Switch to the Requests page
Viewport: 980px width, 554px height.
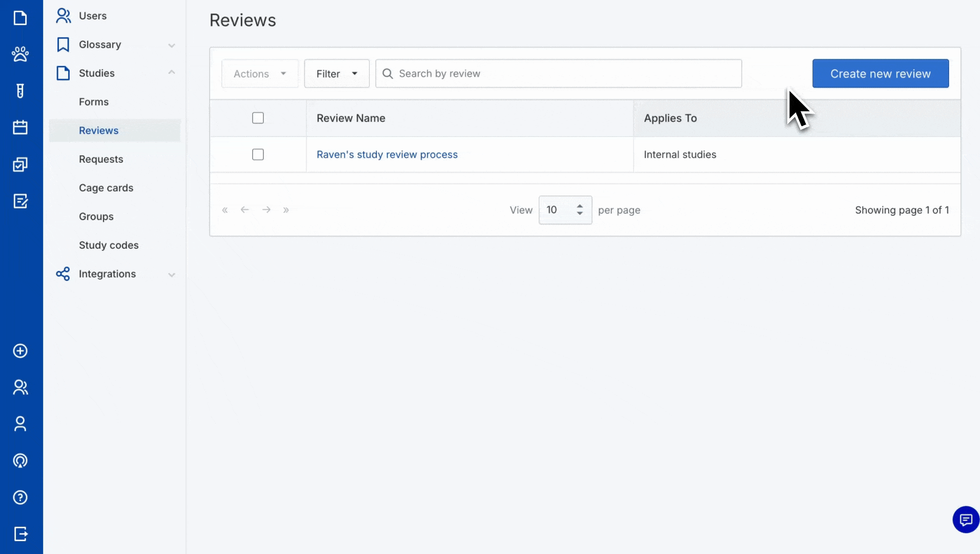[x=101, y=159]
